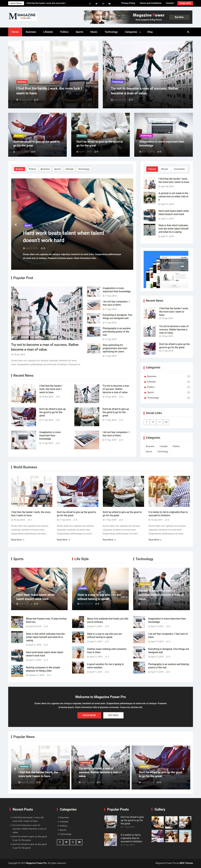Open the Contact link in top bar
The width and height of the screenshot is (201, 868).
tap(170, 3)
